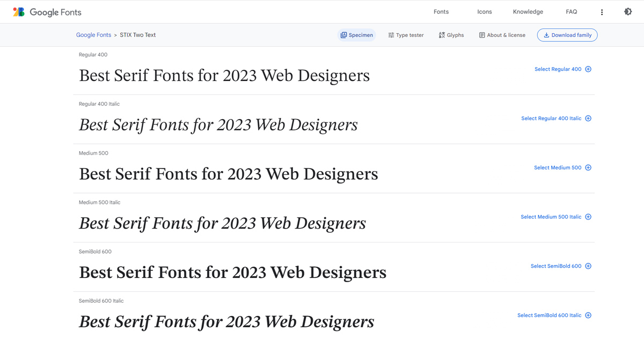This screenshot has width=644, height=338.
Task: Click the About & license document icon
Action: point(482,35)
